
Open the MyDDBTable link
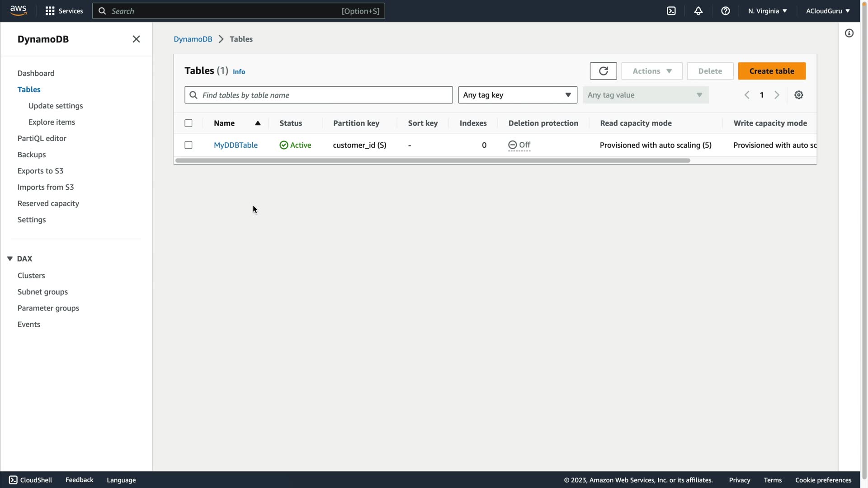click(x=236, y=145)
